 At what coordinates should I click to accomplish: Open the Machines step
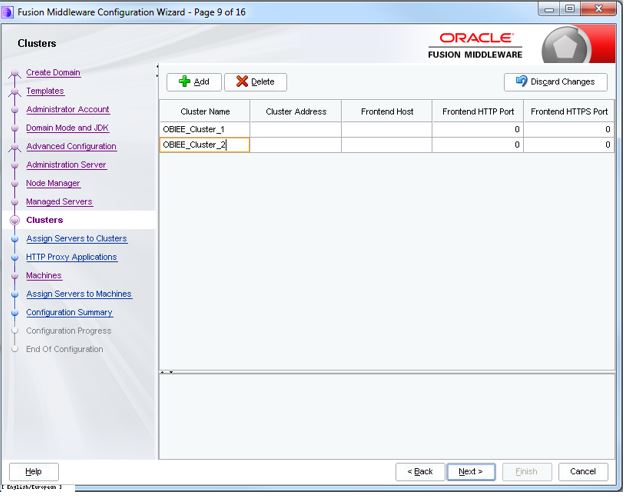coord(44,276)
